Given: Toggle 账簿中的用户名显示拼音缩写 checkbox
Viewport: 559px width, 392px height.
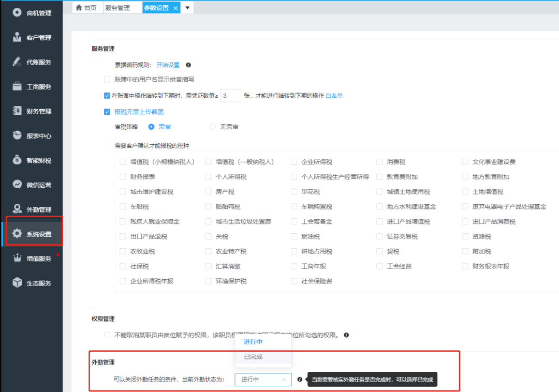Looking at the screenshot, I should coord(107,80).
